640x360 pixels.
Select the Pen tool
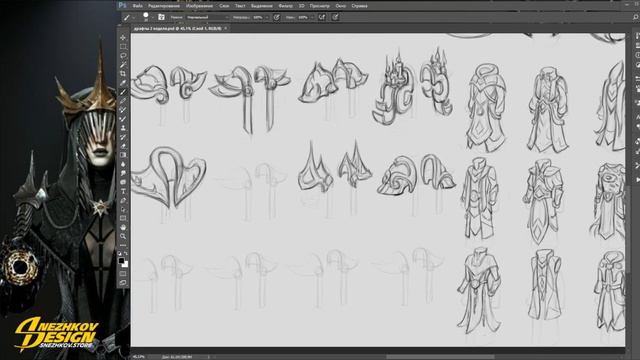click(x=123, y=200)
